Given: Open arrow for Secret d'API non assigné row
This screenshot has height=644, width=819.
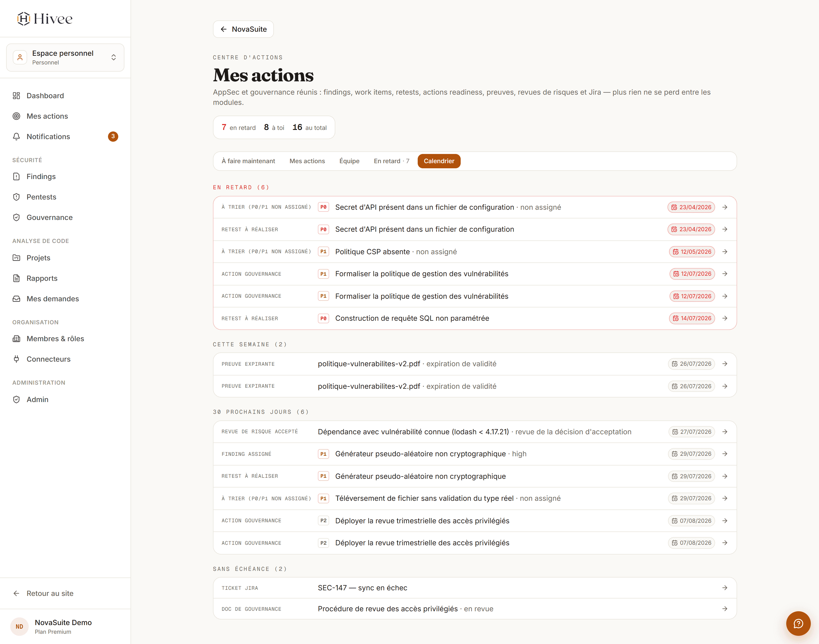Looking at the screenshot, I should click(725, 207).
